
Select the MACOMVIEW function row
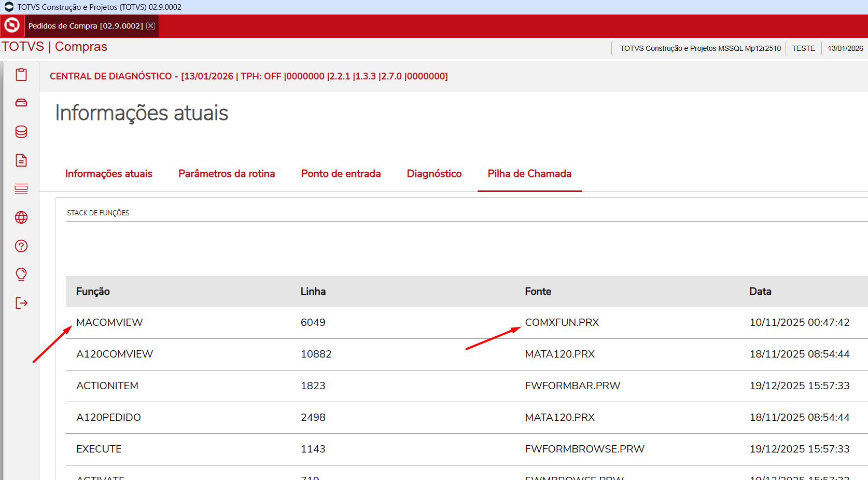coord(109,323)
